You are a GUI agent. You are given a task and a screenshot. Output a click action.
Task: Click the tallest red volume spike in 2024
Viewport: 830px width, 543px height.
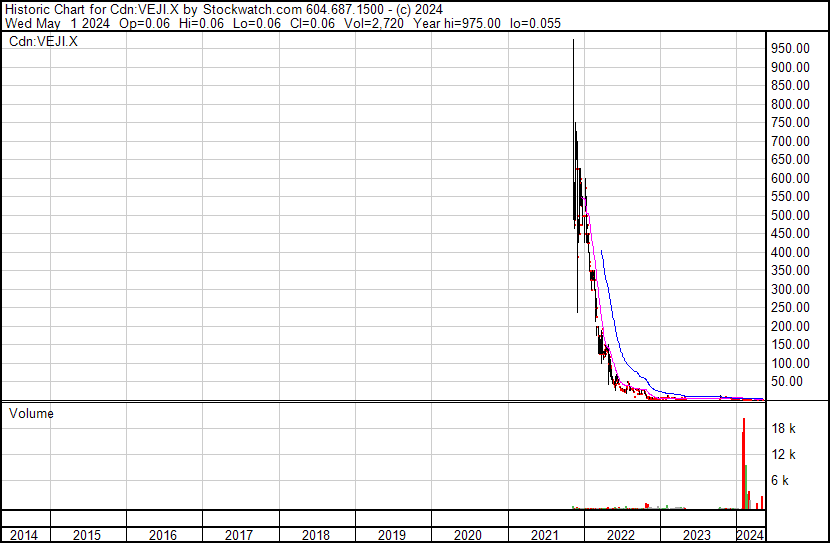(744, 463)
